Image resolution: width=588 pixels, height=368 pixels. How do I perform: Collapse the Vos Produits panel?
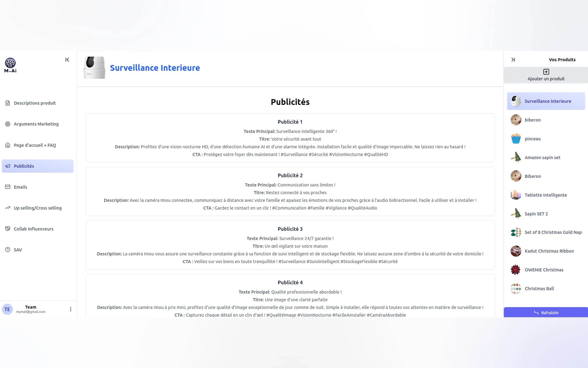(513, 60)
